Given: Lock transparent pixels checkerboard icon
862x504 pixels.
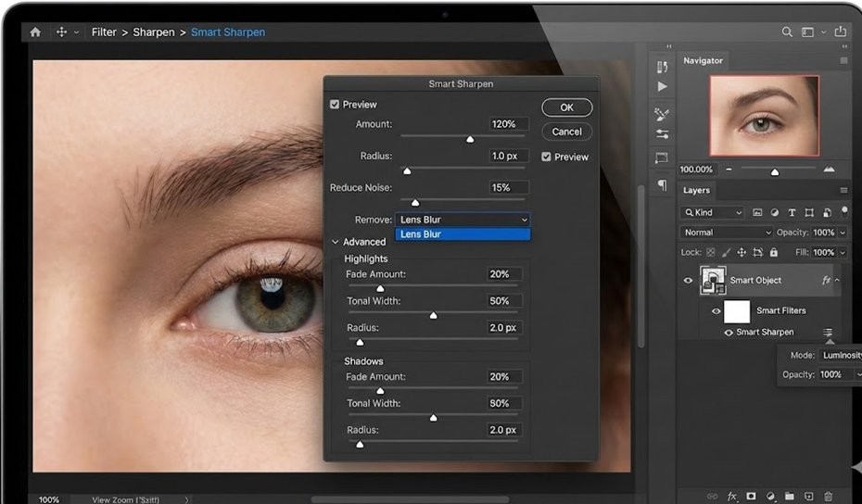Looking at the screenshot, I should point(711,252).
